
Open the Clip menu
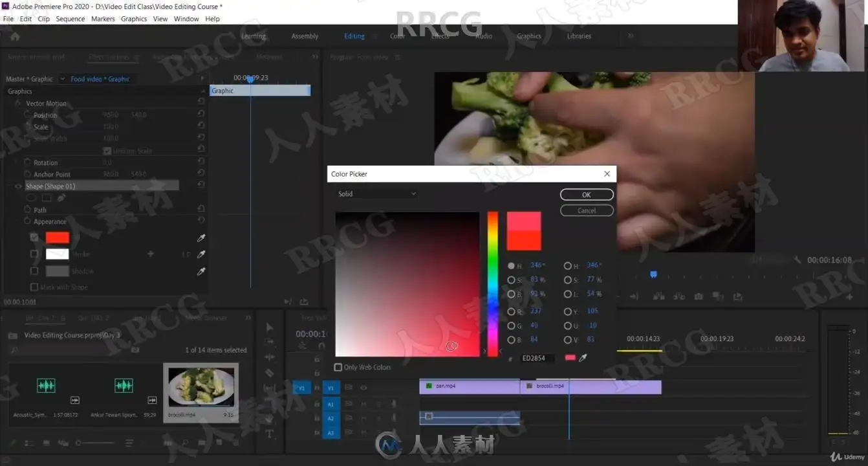click(43, 19)
